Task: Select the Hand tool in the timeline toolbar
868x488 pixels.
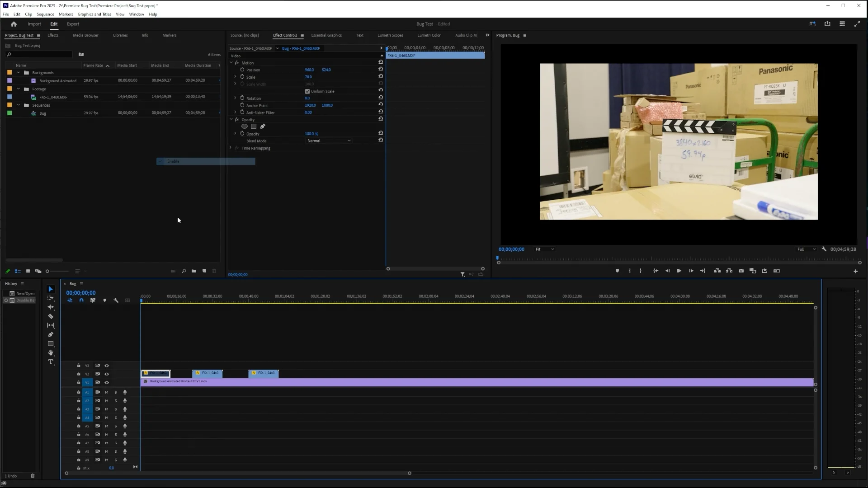Action: (51, 353)
